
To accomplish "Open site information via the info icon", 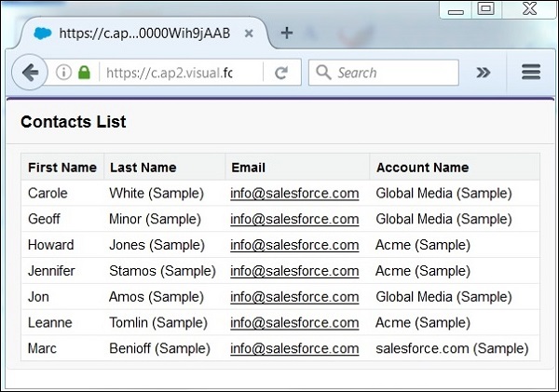I will click(x=63, y=73).
